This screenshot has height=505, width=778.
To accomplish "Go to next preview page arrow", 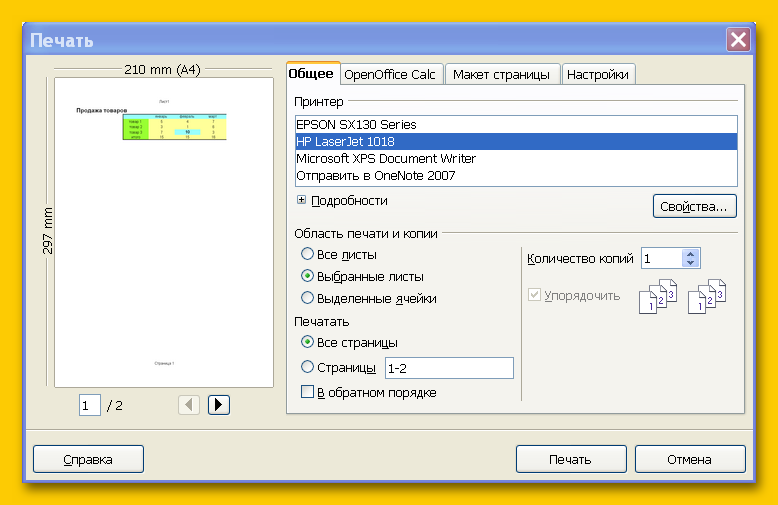I will click(x=219, y=405).
